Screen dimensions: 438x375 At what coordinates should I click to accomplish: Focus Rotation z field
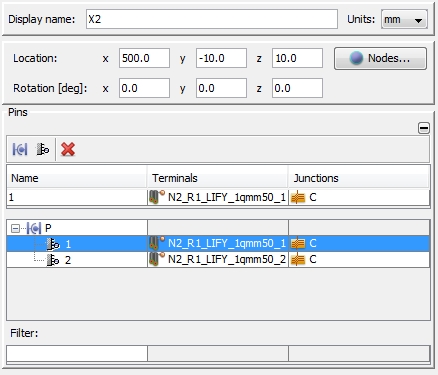tap(297, 88)
